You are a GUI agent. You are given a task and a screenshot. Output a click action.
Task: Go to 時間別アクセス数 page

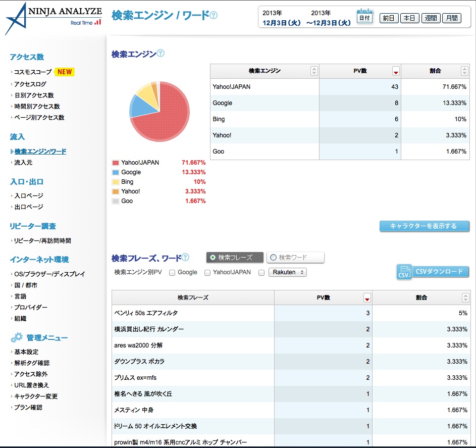point(37,106)
